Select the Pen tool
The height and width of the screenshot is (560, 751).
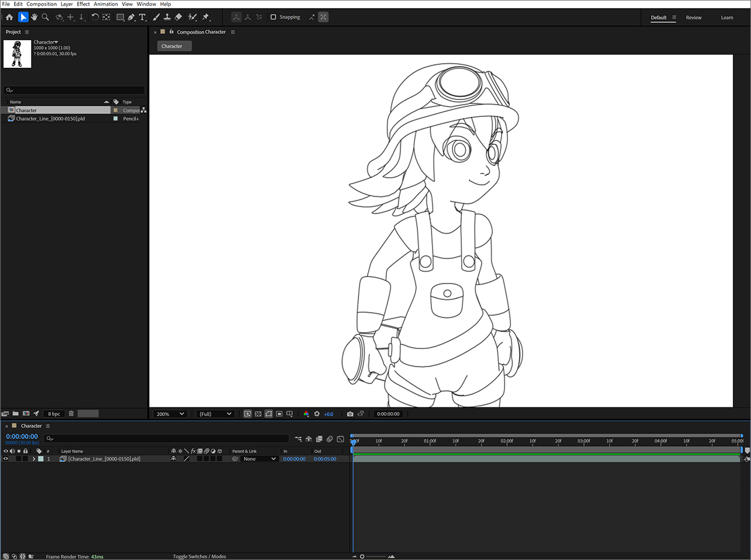pos(131,18)
